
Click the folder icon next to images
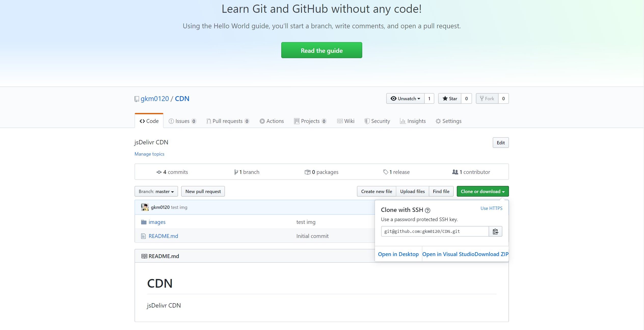pos(144,222)
